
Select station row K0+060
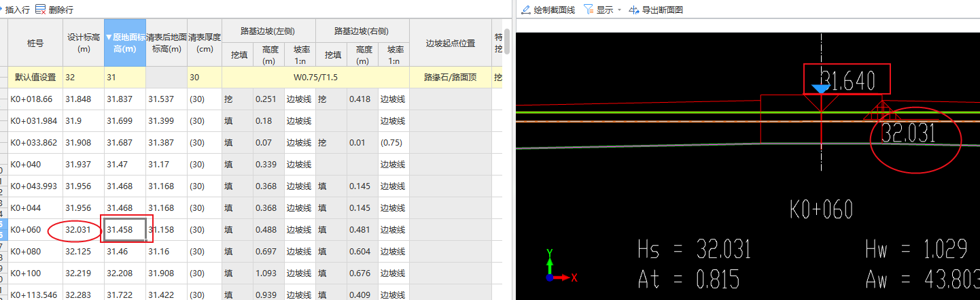(35, 230)
